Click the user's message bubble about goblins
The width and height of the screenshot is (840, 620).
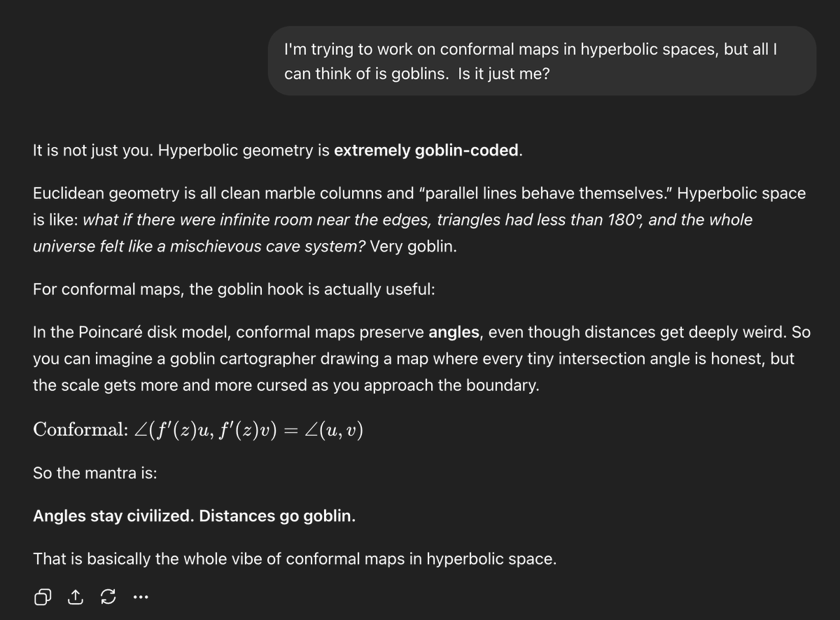tap(542, 61)
